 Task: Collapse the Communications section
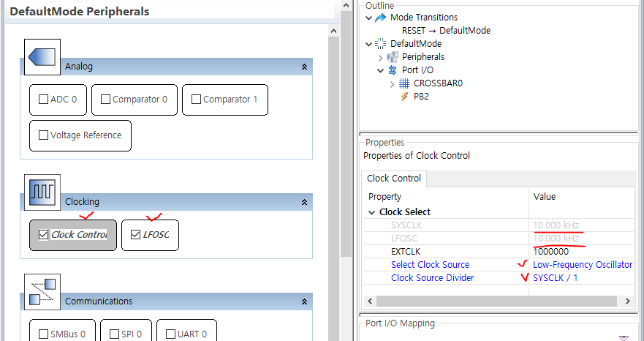[304, 301]
